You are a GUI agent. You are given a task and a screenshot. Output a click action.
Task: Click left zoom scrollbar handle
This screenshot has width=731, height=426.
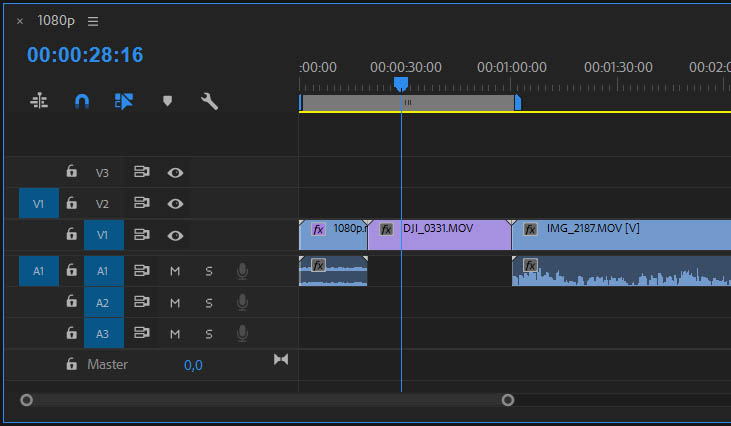coord(27,400)
